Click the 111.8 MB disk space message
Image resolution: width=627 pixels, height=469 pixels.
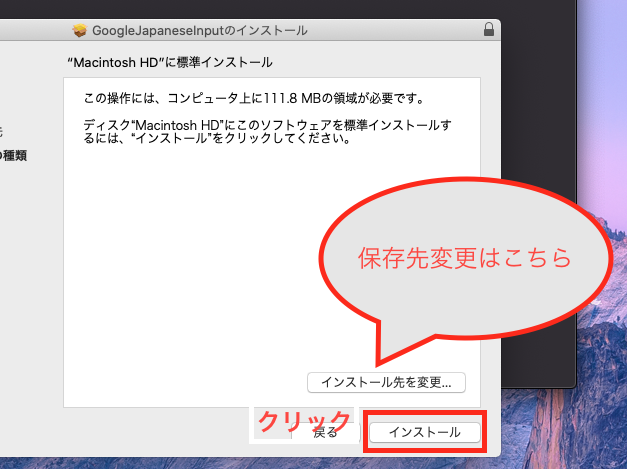tap(254, 98)
